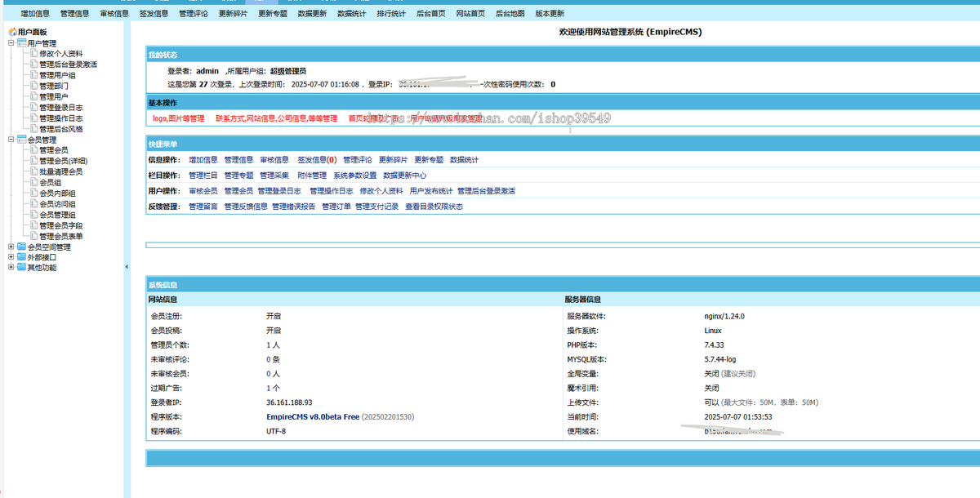
Task: Click the 0 条 pending comments count
Action: 273,359
